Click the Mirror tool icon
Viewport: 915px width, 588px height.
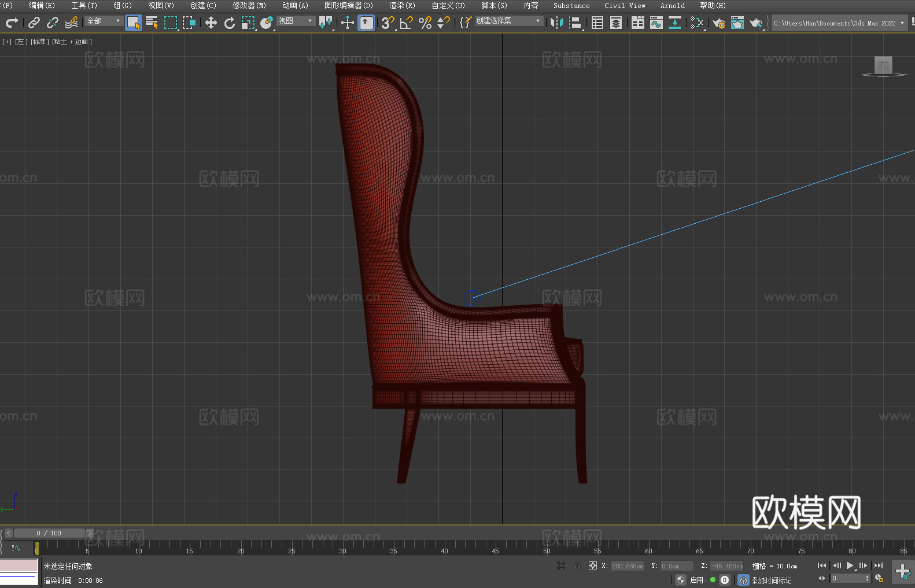(x=557, y=23)
